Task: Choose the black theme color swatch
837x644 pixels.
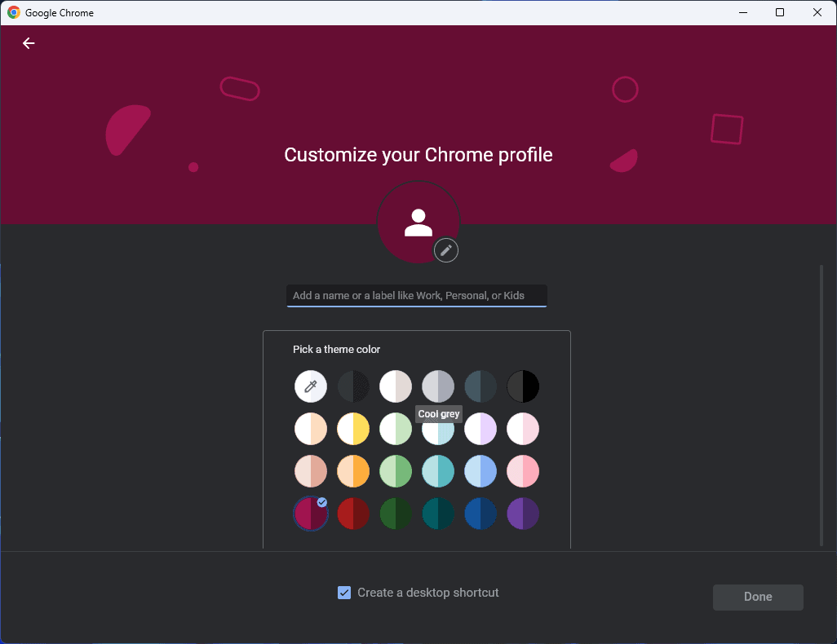Action: click(x=523, y=386)
